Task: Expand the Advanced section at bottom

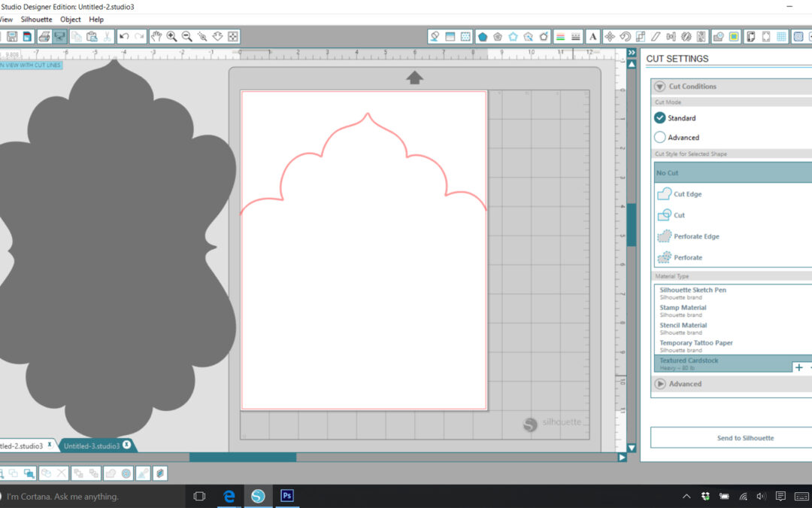Action: (x=660, y=384)
